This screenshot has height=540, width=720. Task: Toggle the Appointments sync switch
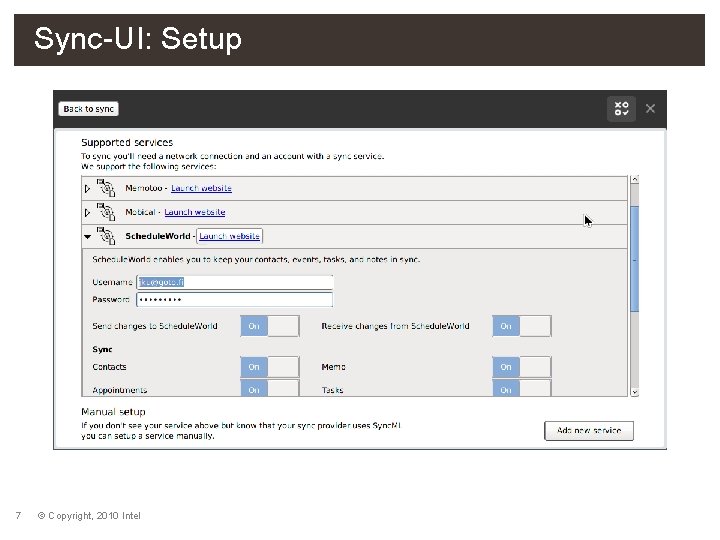point(270,388)
